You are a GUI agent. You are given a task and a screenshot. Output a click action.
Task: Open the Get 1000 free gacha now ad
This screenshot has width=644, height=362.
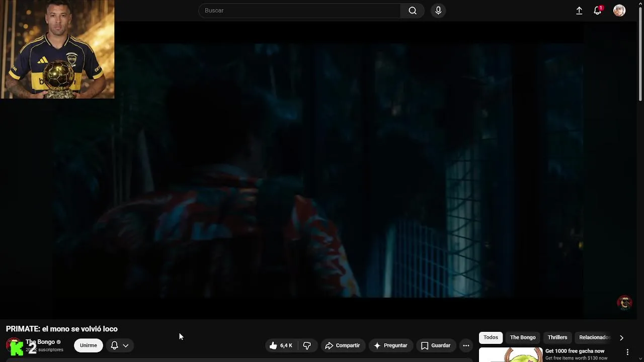tap(575, 351)
